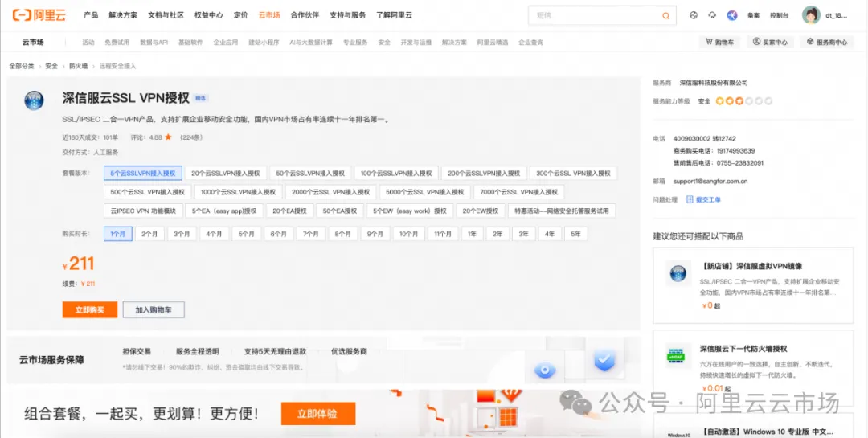Select 1个月 purchase duration
The width and height of the screenshot is (868, 438).
[x=118, y=234]
